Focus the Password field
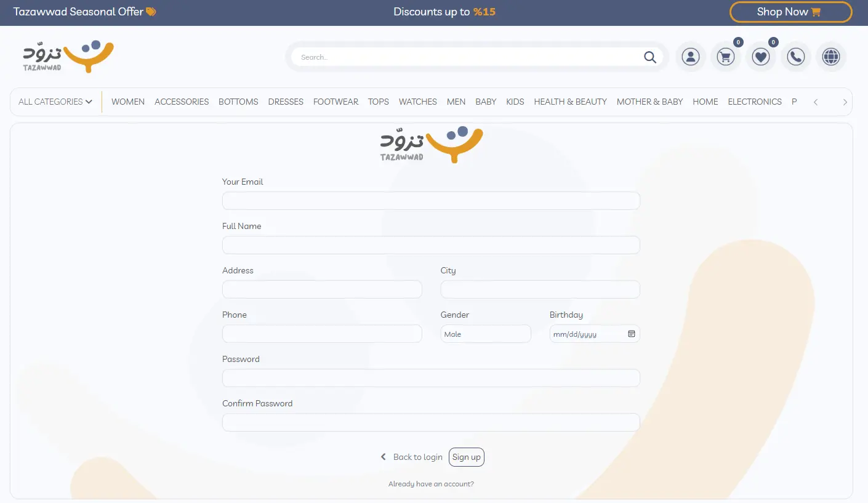 (431, 378)
